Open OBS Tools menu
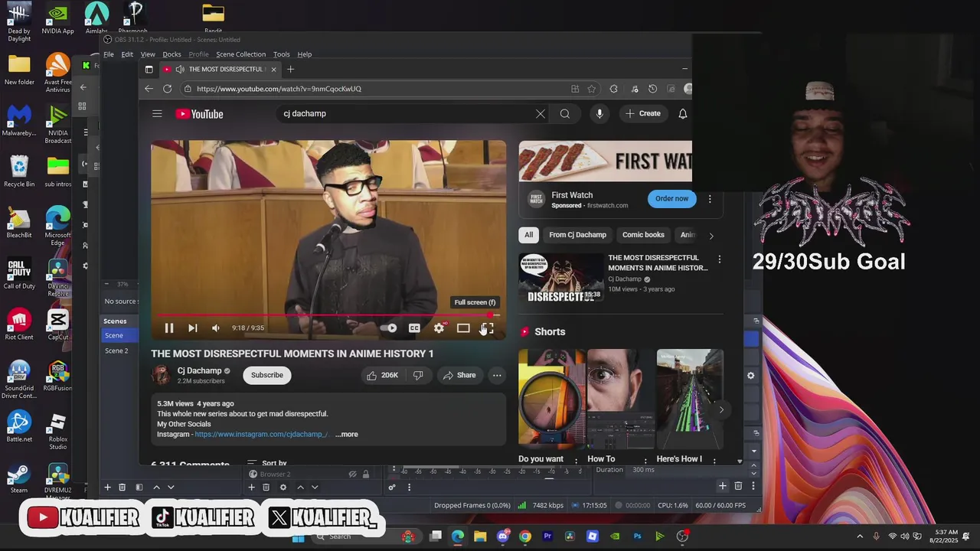 tap(282, 54)
